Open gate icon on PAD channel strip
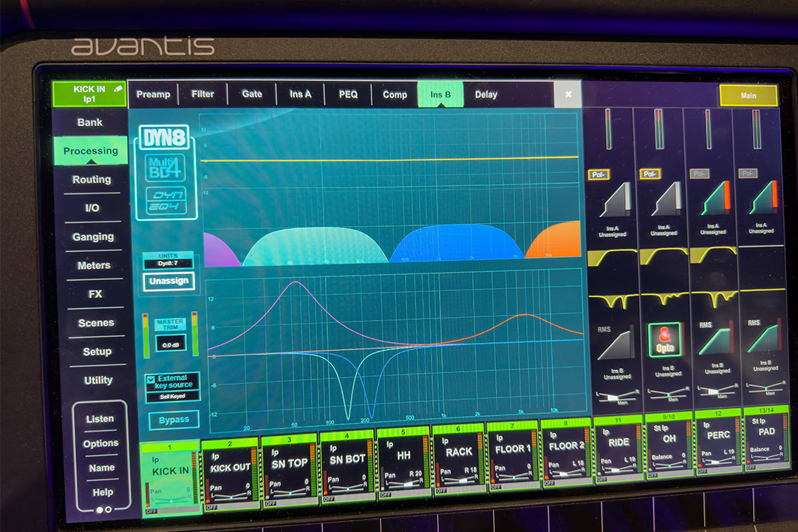Viewport: 798px width, 532px height. pyautogui.click(x=763, y=197)
